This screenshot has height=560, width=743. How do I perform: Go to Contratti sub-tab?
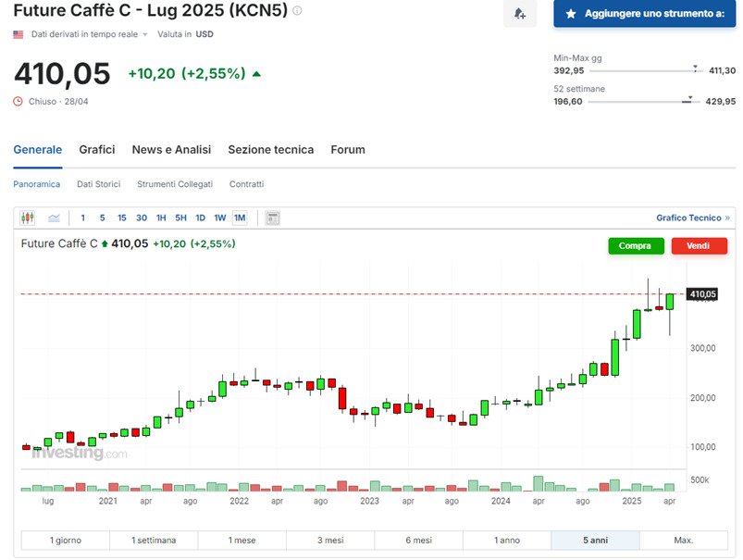coord(246,184)
